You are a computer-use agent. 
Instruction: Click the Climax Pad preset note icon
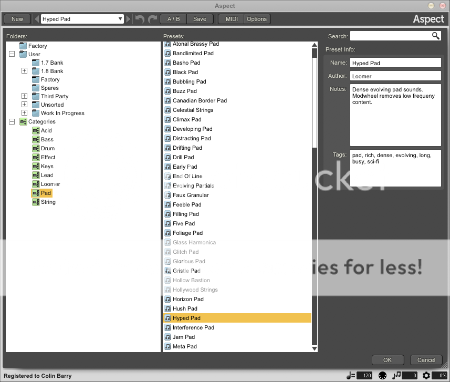pos(168,119)
